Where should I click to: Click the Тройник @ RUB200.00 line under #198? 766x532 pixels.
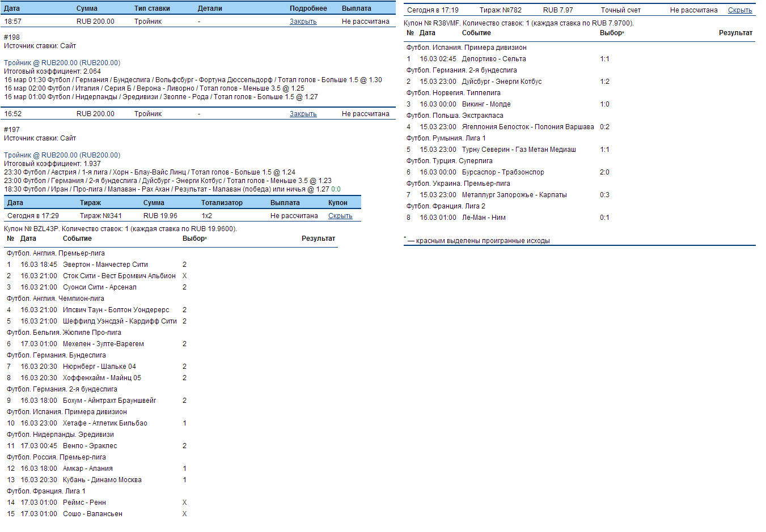coord(62,63)
